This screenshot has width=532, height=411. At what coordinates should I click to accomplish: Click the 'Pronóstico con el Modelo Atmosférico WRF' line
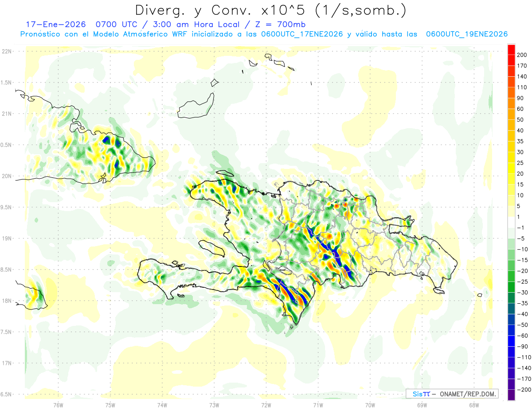pos(263,34)
